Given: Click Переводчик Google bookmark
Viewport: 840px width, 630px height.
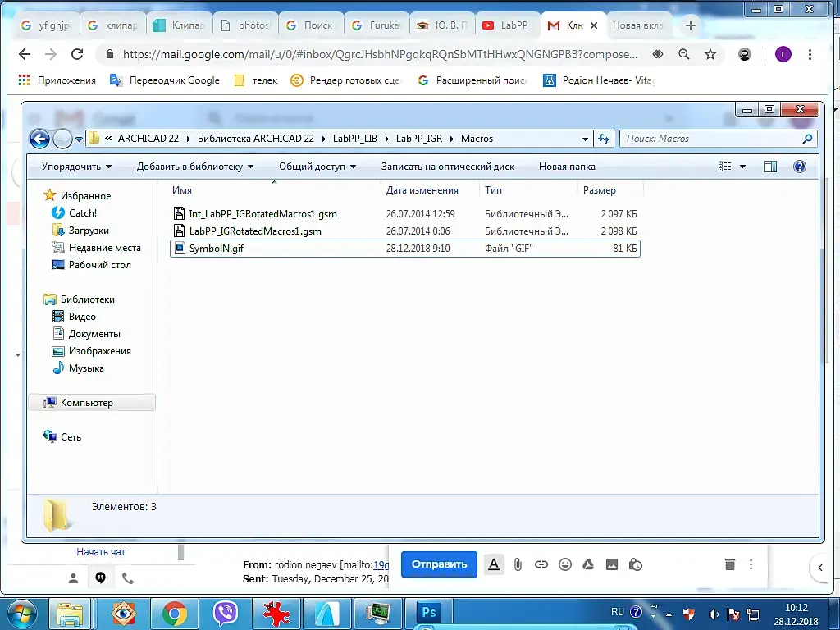Looking at the screenshot, I should click(x=164, y=80).
